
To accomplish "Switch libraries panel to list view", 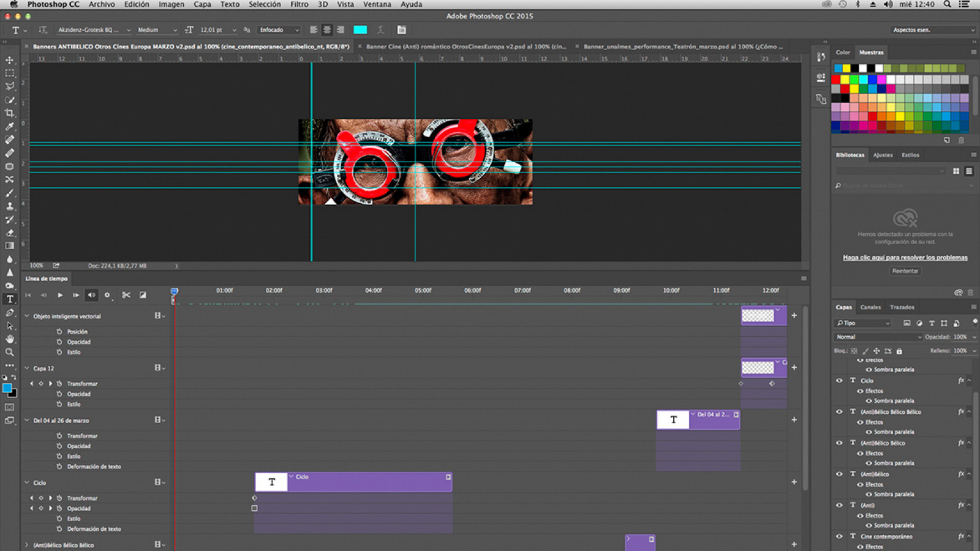I will pyautogui.click(x=969, y=171).
